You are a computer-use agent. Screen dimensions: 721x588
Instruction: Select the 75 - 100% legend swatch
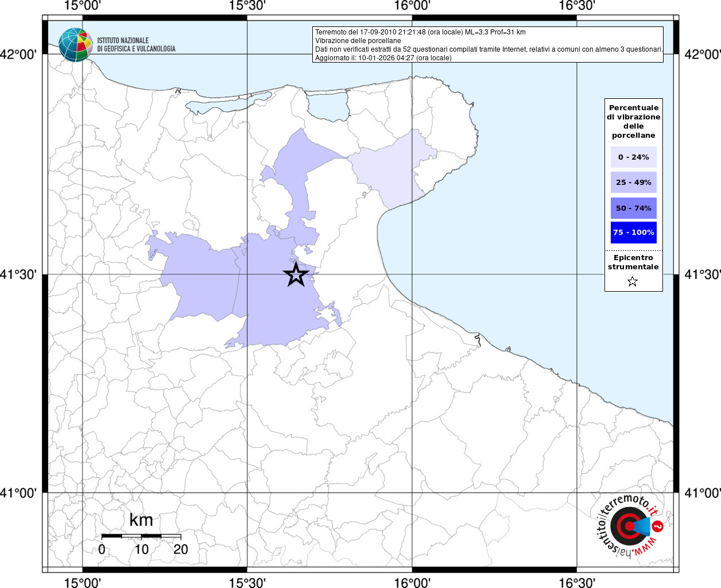(633, 233)
